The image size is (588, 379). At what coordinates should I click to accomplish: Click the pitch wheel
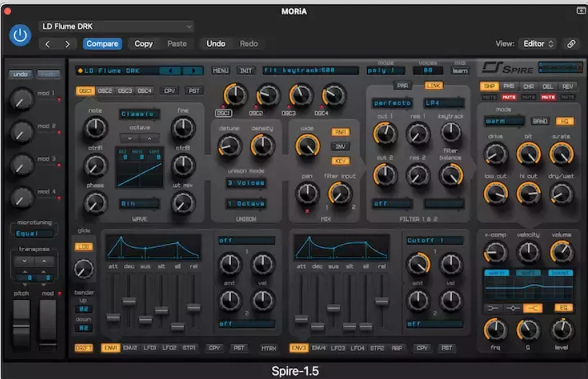coord(21,326)
